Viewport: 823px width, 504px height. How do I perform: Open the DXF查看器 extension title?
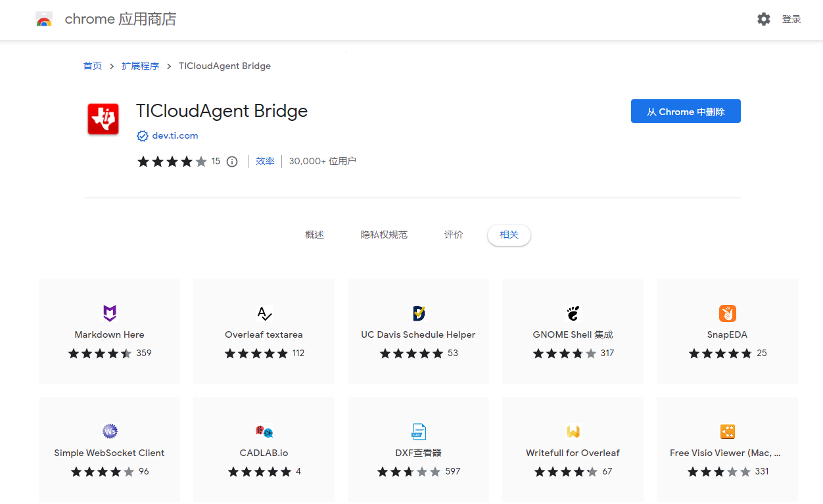(419, 453)
